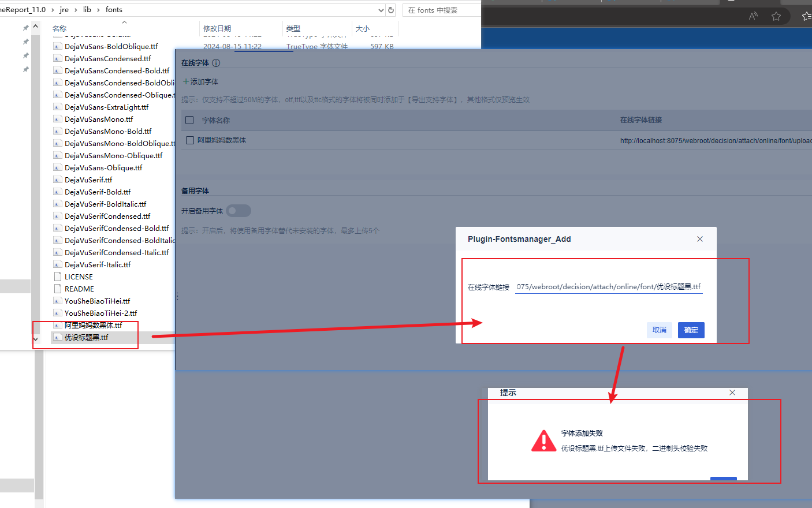Click the 在线字体链接 input field
Image resolution: width=812 pixels, height=508 pixels.
[x=609, y=287]
